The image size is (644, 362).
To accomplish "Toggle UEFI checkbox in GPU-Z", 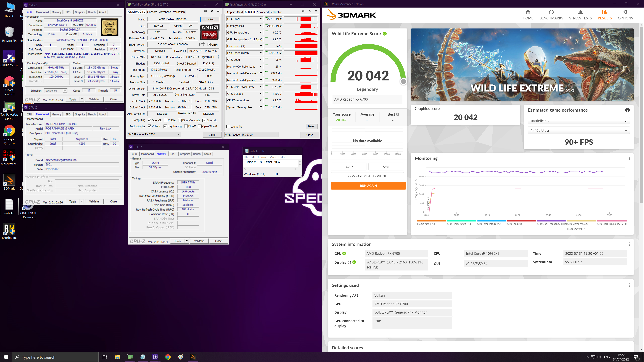I will coord(209,44).
